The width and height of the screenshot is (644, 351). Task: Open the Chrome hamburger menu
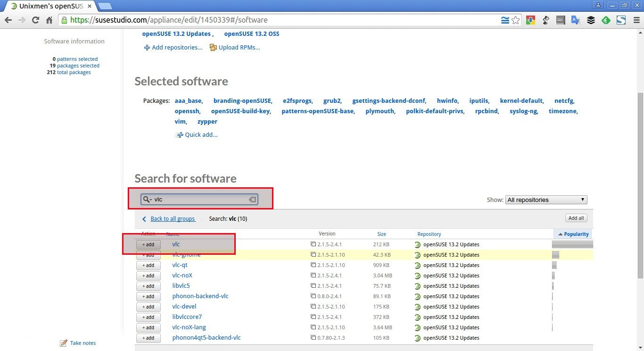[x=636, y=20]
